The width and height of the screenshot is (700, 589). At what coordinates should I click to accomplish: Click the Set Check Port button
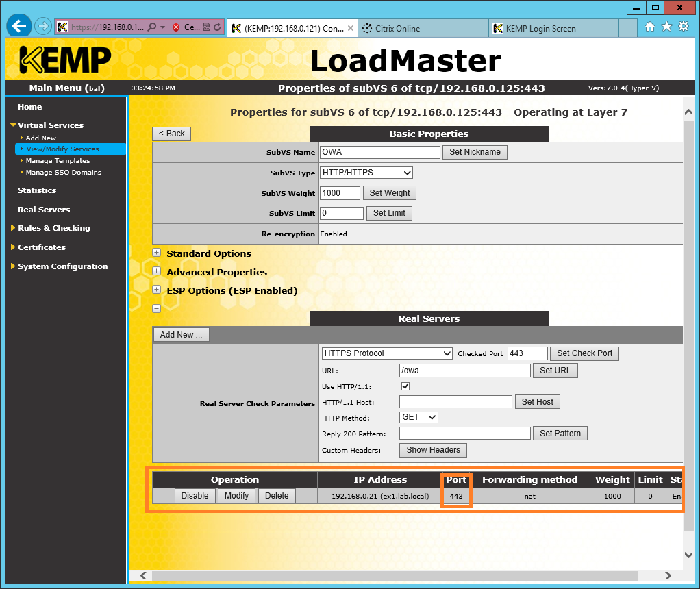(x=584, y=353)
